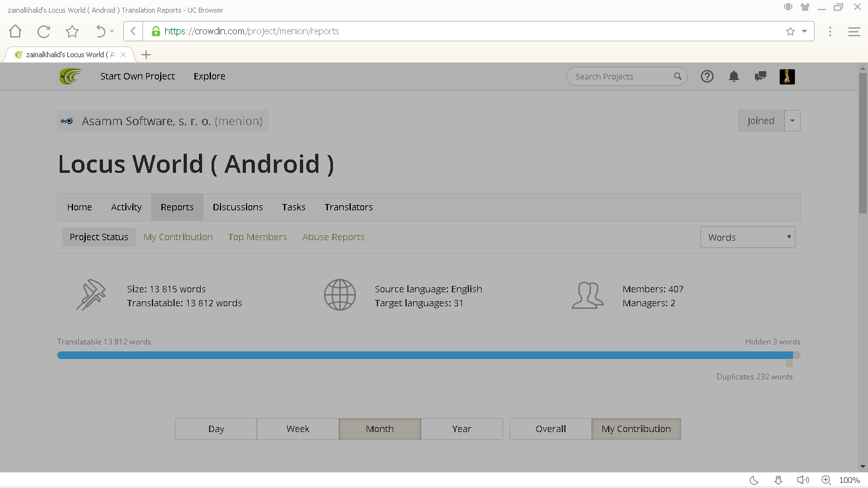Reload the page with refresh icon
Viewport: 868px width, 488px height.
pos(44,31)
